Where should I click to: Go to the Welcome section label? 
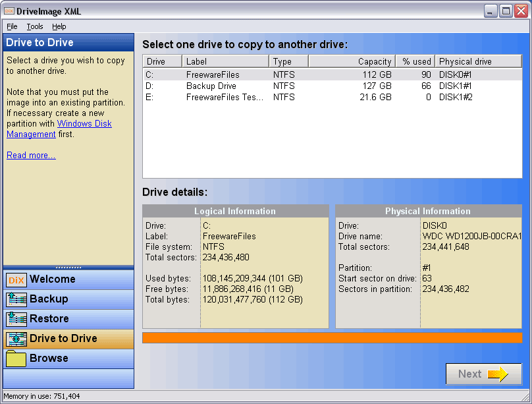point(53,279)
